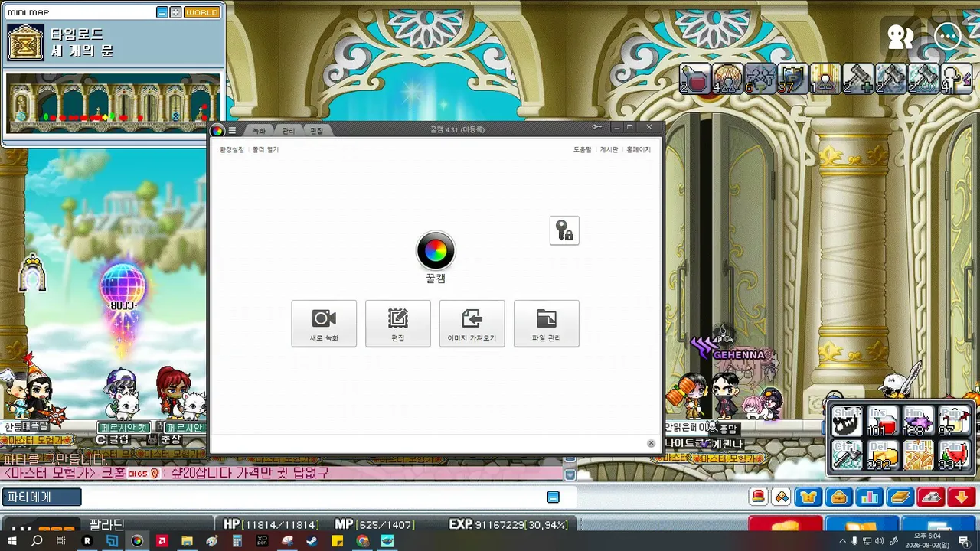Click the key icon in the recorder title bar
This screenshot has width=980, height=551.
coord(596,126)
